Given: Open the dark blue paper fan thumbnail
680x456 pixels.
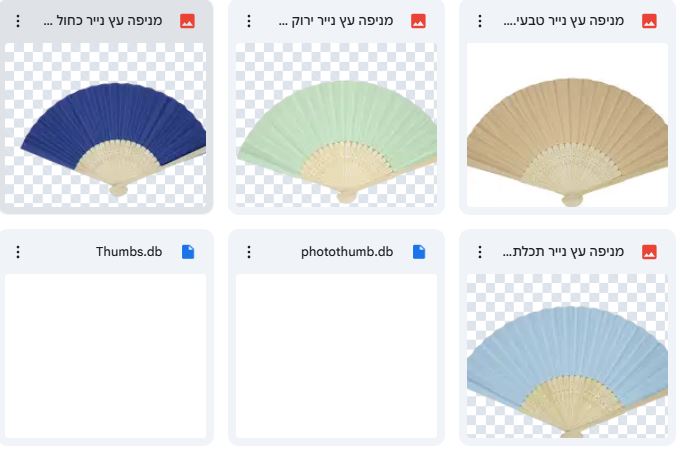Looking at the screenshot, I should [x=105, y=124].
